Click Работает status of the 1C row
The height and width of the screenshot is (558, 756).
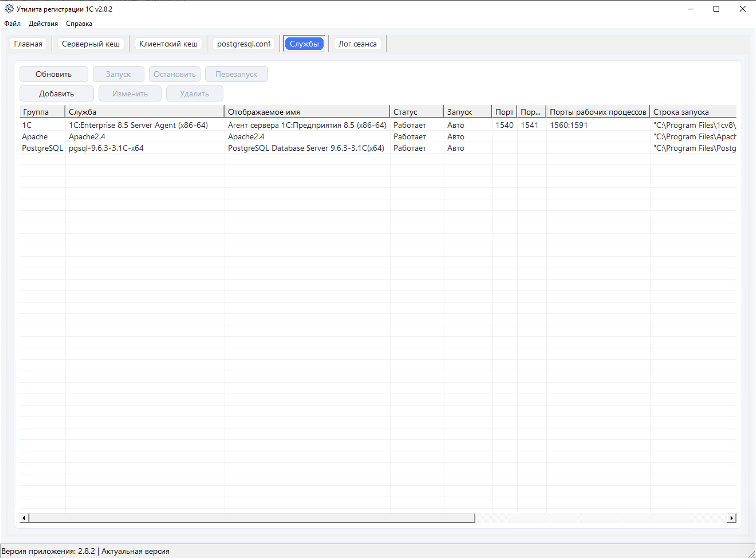[x=417, y=125]
